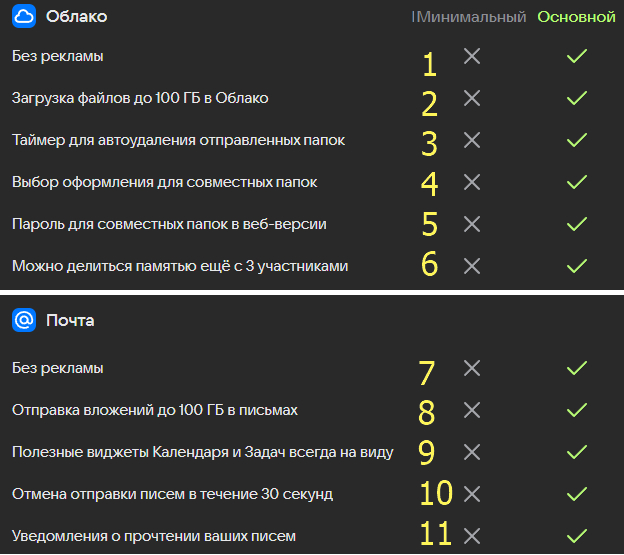Click the blue Облако cloud icon
This screenshot has height=555, width=624.
click(24, 16)
